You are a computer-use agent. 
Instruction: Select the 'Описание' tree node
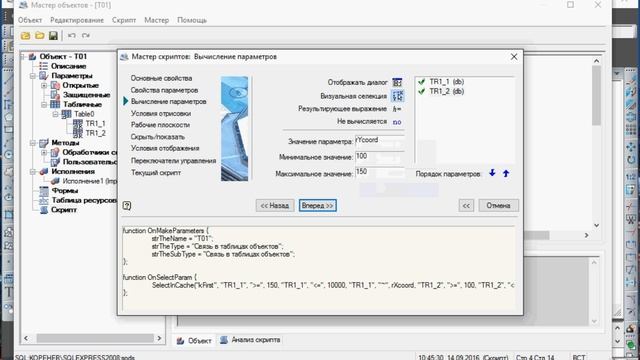click(68, 66)
